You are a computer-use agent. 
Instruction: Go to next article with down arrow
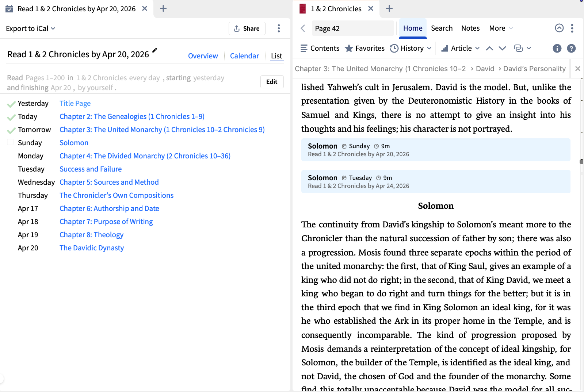[x=502, y=48]
